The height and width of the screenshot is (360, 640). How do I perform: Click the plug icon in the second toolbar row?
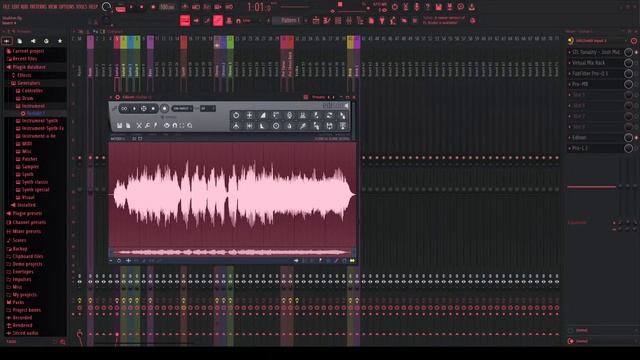382,20
